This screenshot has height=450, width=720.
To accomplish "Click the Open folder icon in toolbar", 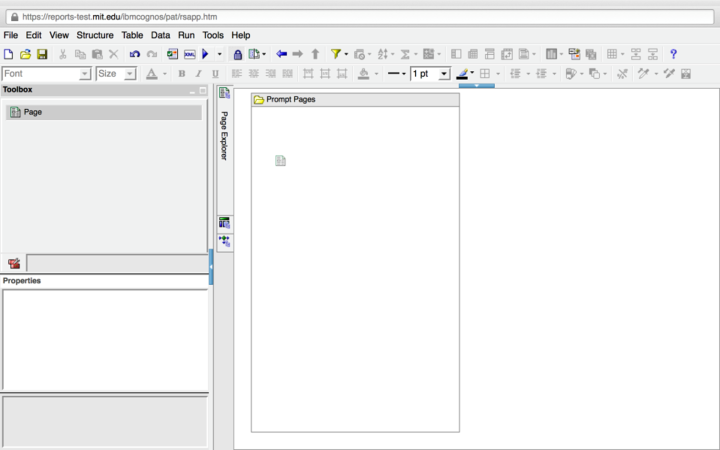I will point(25,54).
